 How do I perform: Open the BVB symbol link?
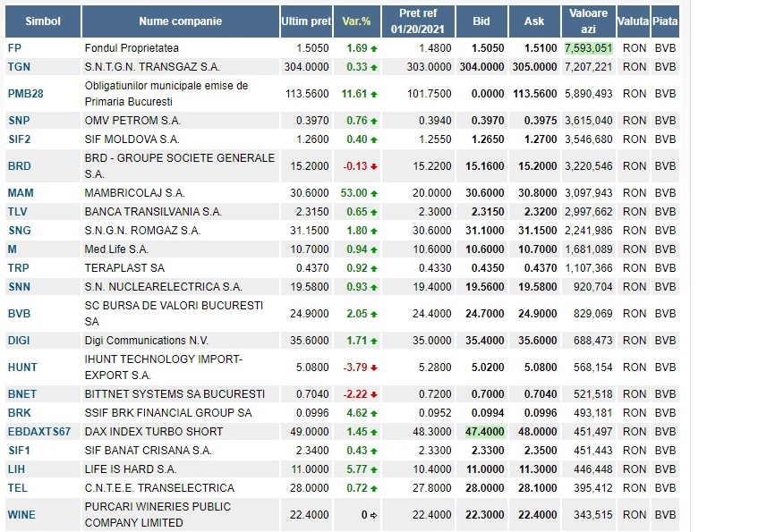(20, 314)
